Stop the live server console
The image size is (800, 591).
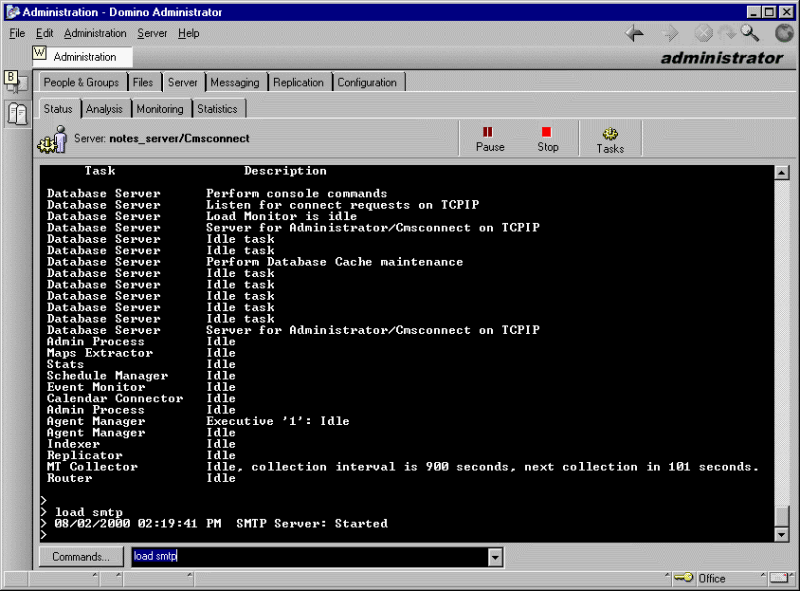pyautogui.click(x=547, y=139)
